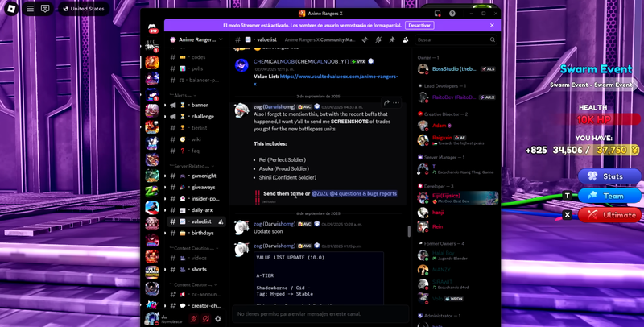Click Desactivar to disable Streamer mode
The width and height of the screenshot is (644, 327).
tap(419, 26)
